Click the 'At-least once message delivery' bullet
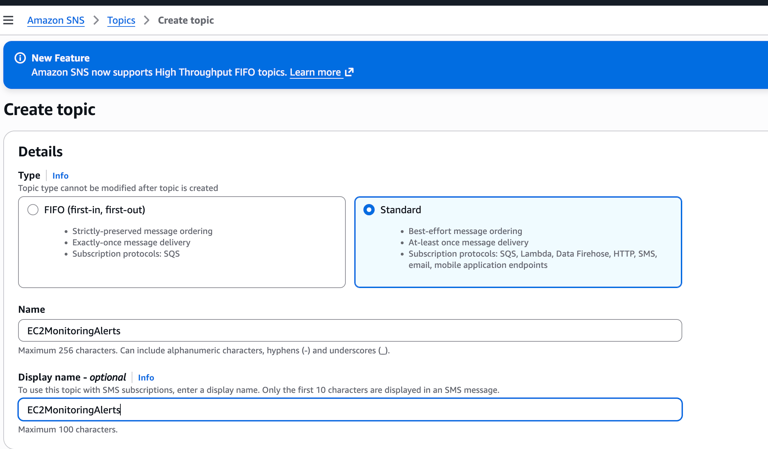 point(468,242)
